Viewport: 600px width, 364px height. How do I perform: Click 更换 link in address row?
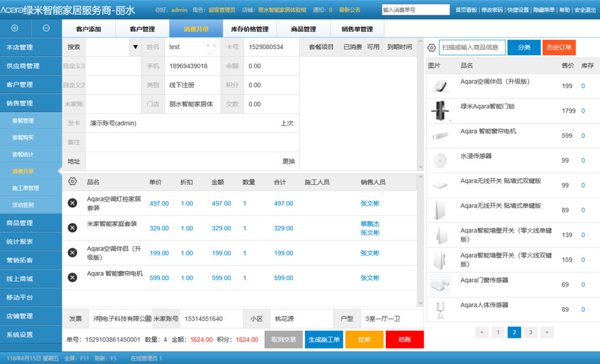click(x=289, y=161)
